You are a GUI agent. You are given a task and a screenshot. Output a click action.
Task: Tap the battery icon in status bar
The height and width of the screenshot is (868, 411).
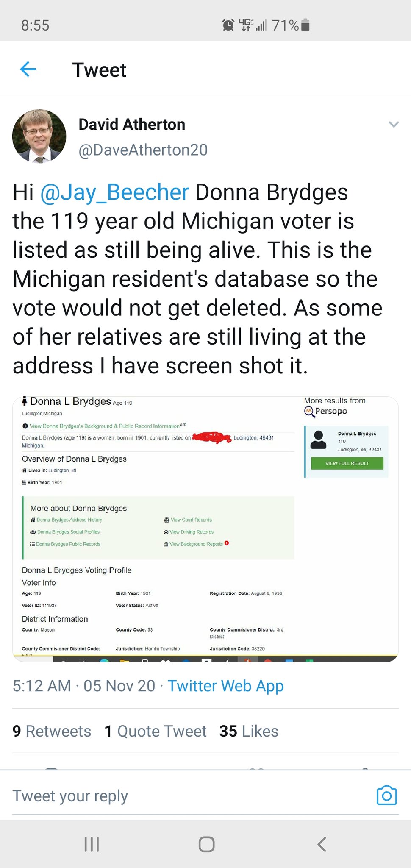click(x=307, y=25)
